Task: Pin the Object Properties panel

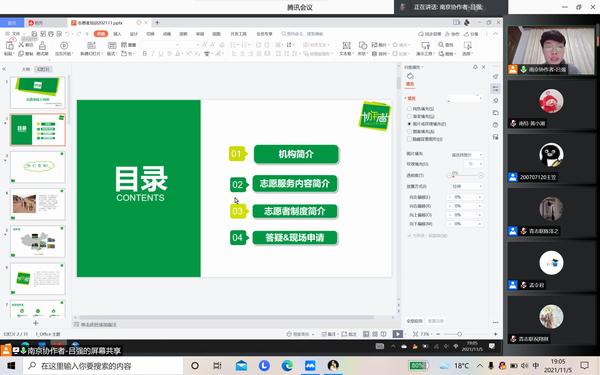Action: (475, 67)
